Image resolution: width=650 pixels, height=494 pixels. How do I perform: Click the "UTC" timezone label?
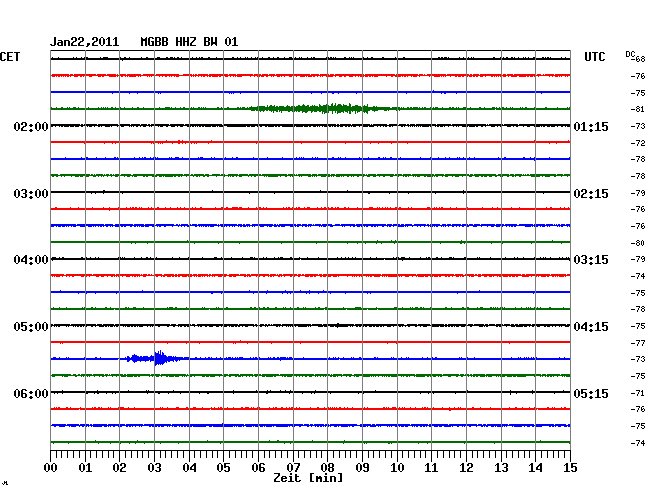tap(594, 57)
